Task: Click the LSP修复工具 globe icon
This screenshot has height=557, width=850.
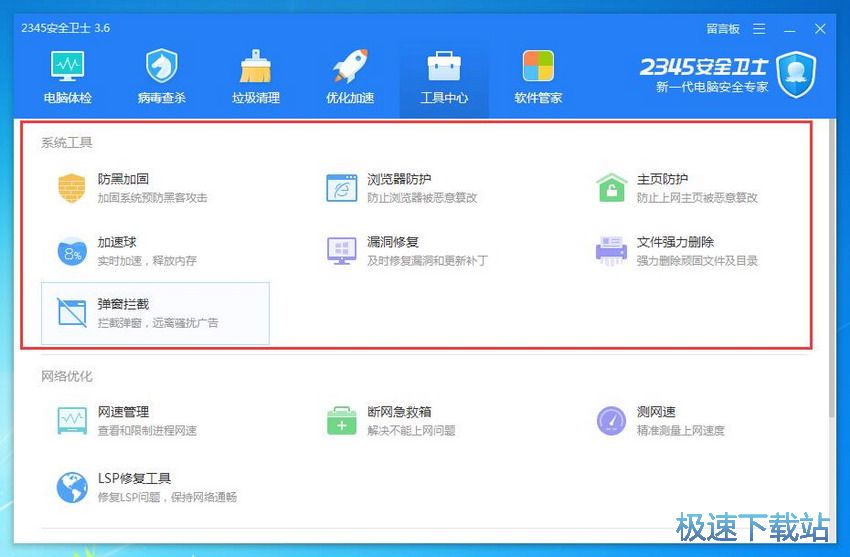Action: tap(72, 487)
